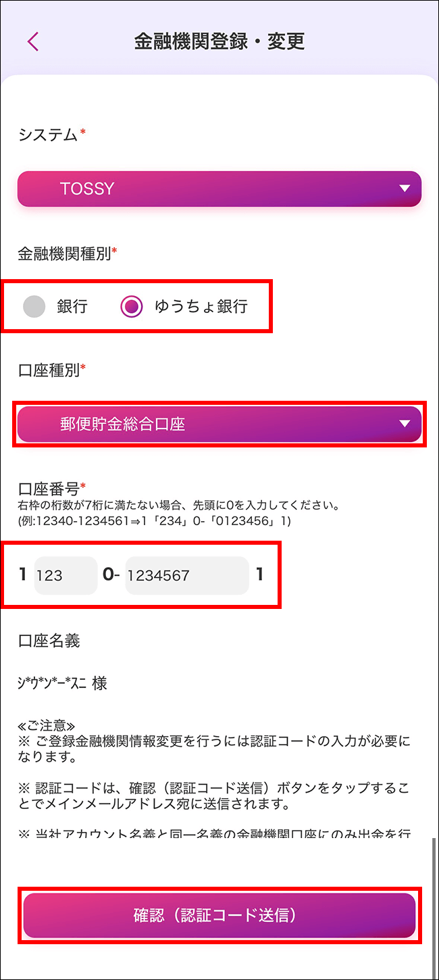
Task: Click the filled ゆうちょ銀行 radio indicator circle
Action: click(131, 306)
